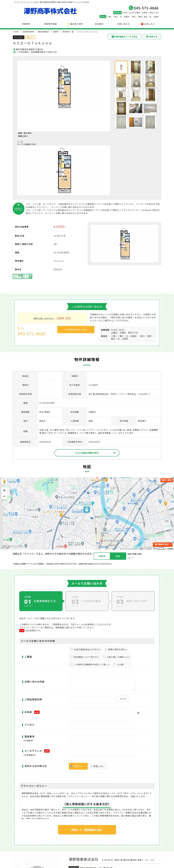174x868 pixels.
Task: Click 画像を拡大 link
Action: pos(23,136)
